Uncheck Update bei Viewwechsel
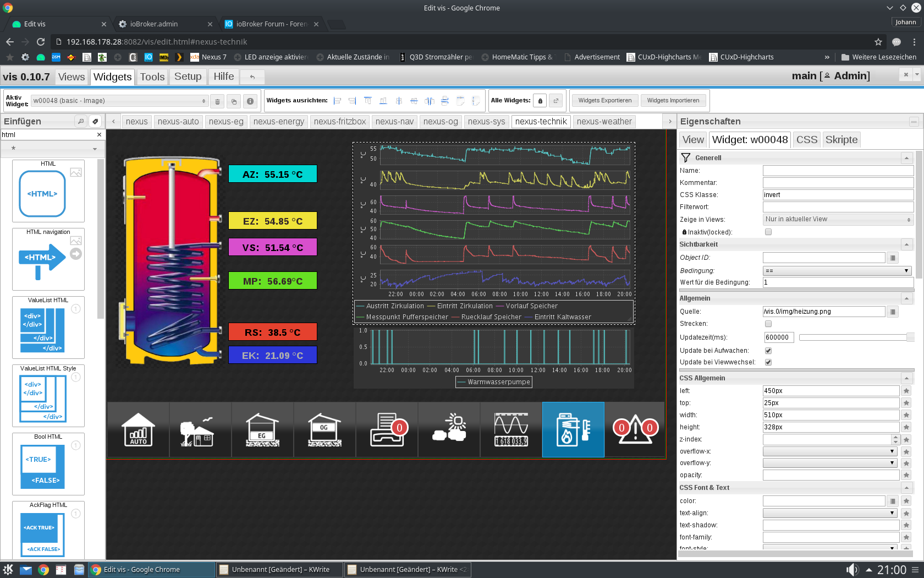This screenshot has width=924, height=578. click(768, 362)
